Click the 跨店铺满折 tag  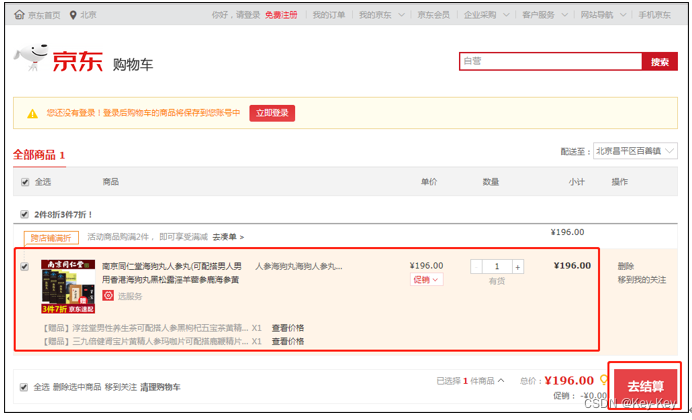tap(51, 238)
